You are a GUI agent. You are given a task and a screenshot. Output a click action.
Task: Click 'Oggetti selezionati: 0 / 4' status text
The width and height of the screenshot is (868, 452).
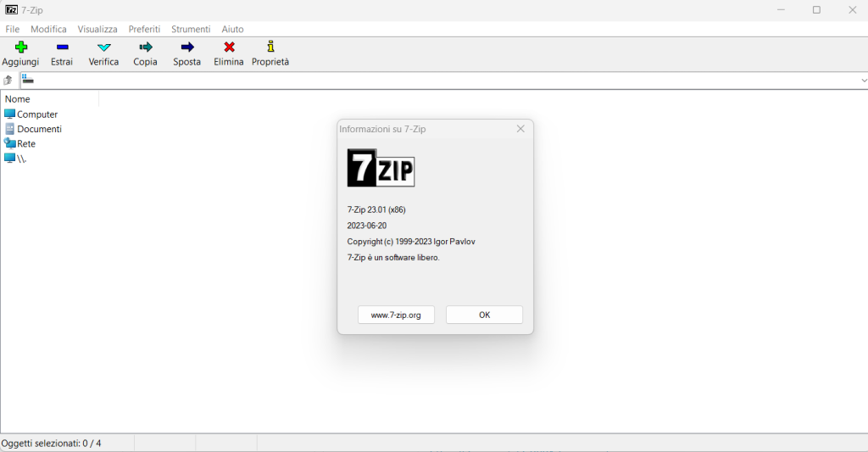click(51, 444)
